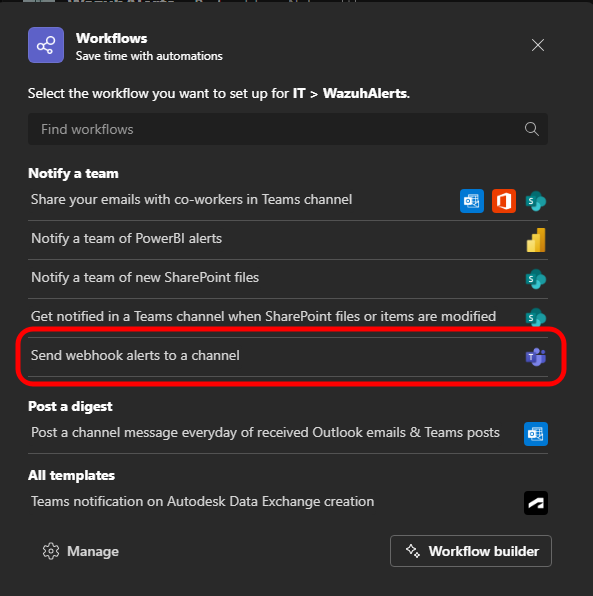Image resolution: width=593 pixels, height=596 pixels.
Task: Click the SharePoint icon on the Share emails row
Action: (536, 201)
